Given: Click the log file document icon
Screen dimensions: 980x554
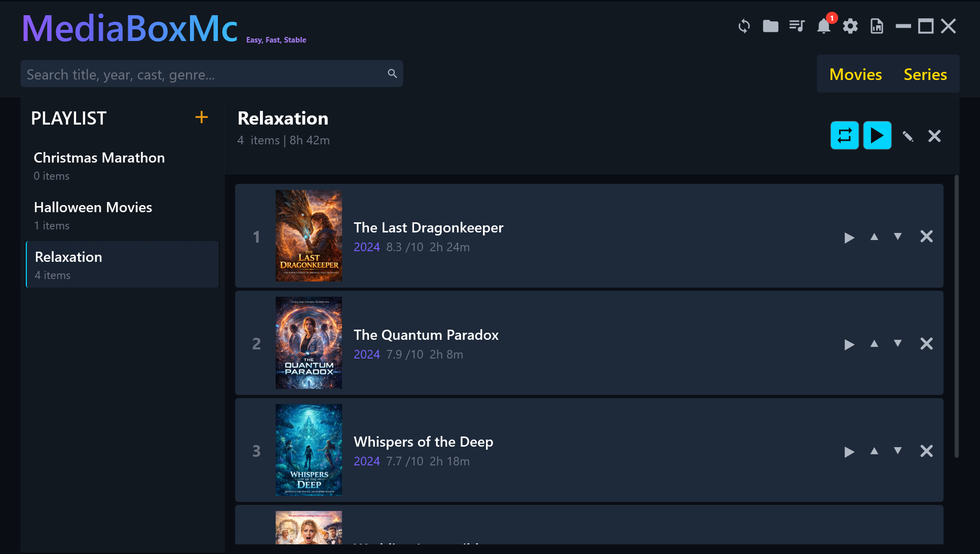Looking at the screenshot, I should coord(877,26).
